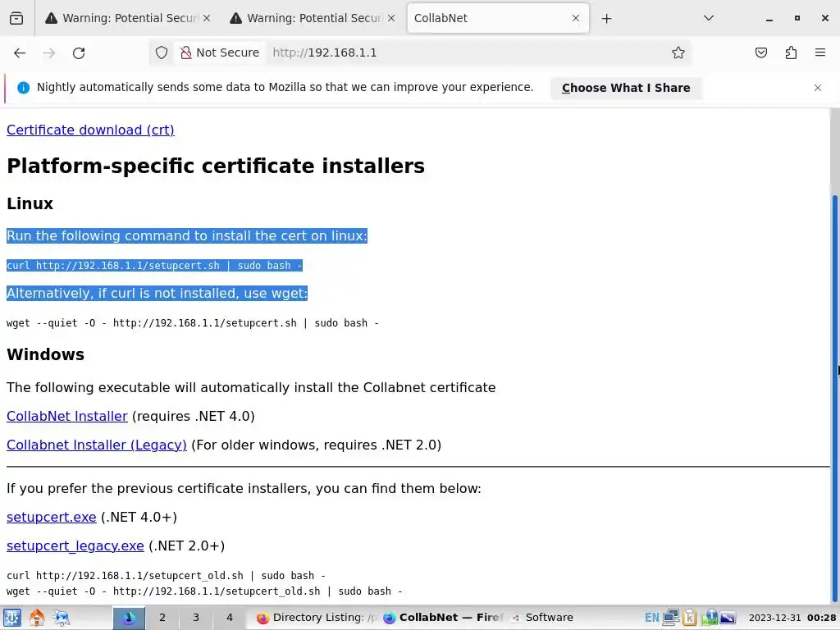Viewport: 840px width, 630px height.
Task: Click the info icon in notification bar
Action: [23, 87]
